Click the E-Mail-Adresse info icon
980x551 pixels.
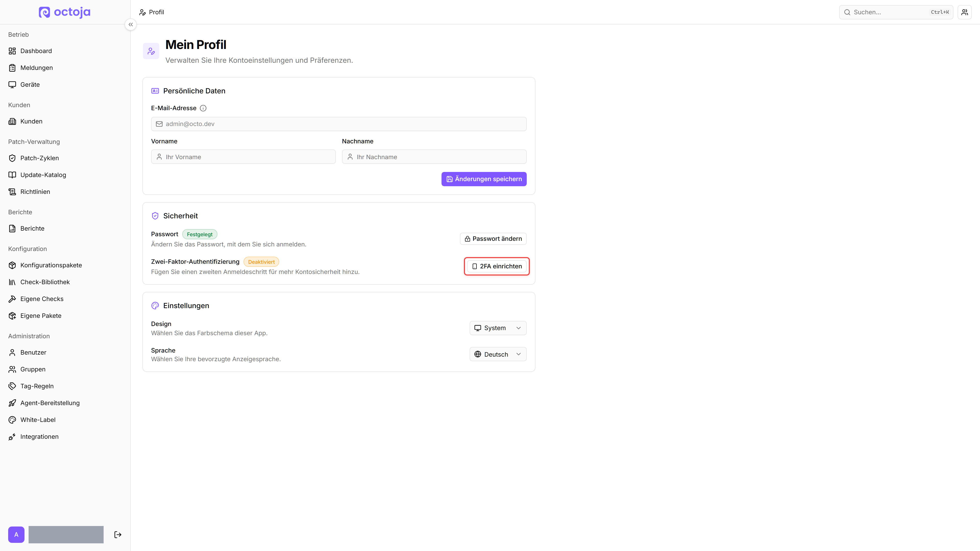coord(203,108)
